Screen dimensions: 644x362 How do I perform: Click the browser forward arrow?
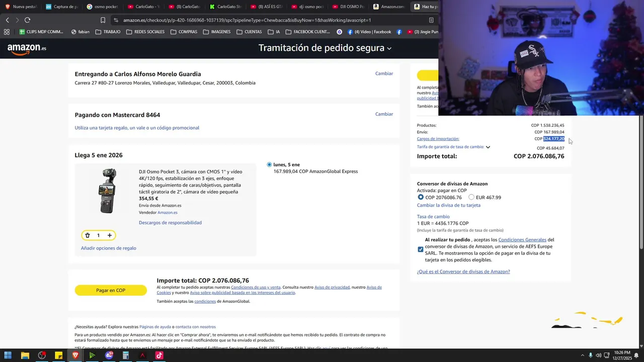(x=17, y=20)
